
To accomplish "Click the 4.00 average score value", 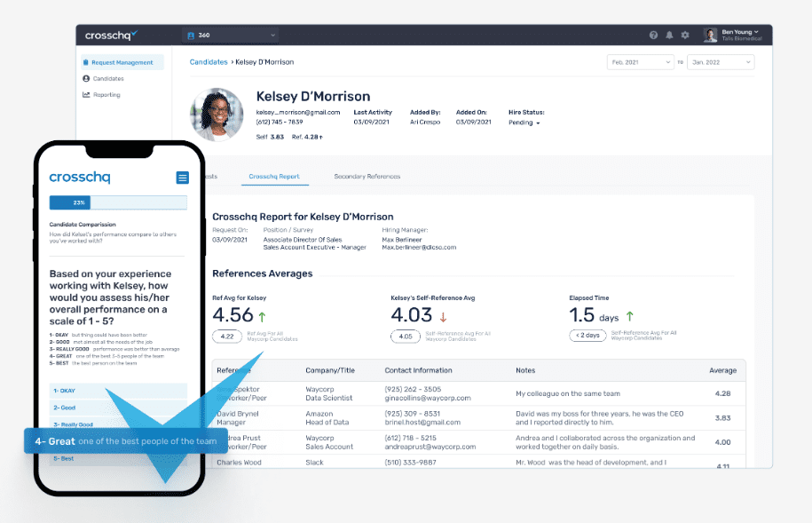I will pos(722,442).
